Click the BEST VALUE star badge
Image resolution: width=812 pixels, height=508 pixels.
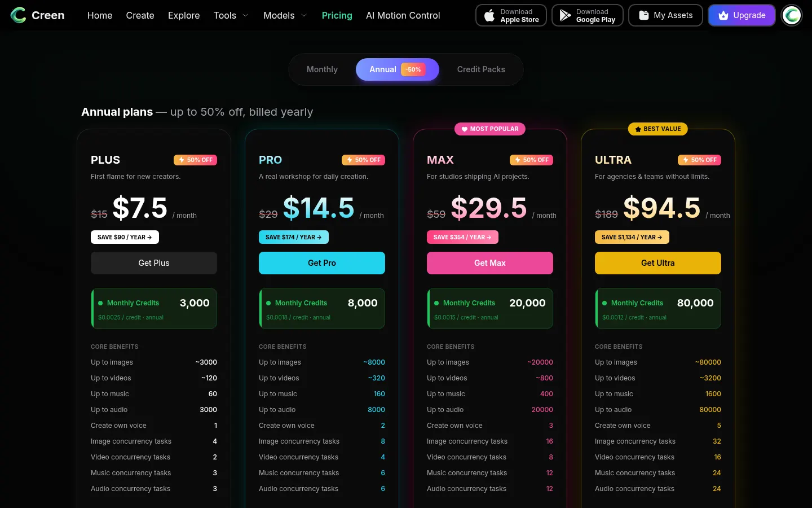point(658,129)
